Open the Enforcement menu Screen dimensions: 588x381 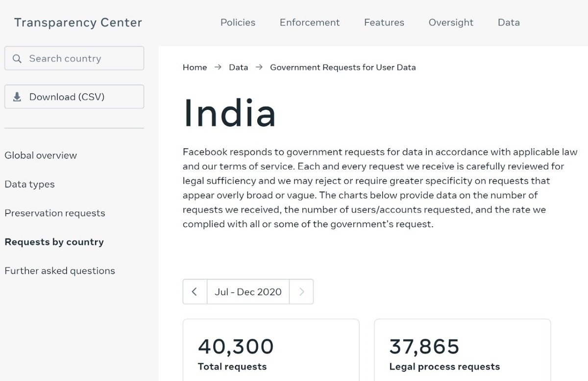[x=310, y=23]
